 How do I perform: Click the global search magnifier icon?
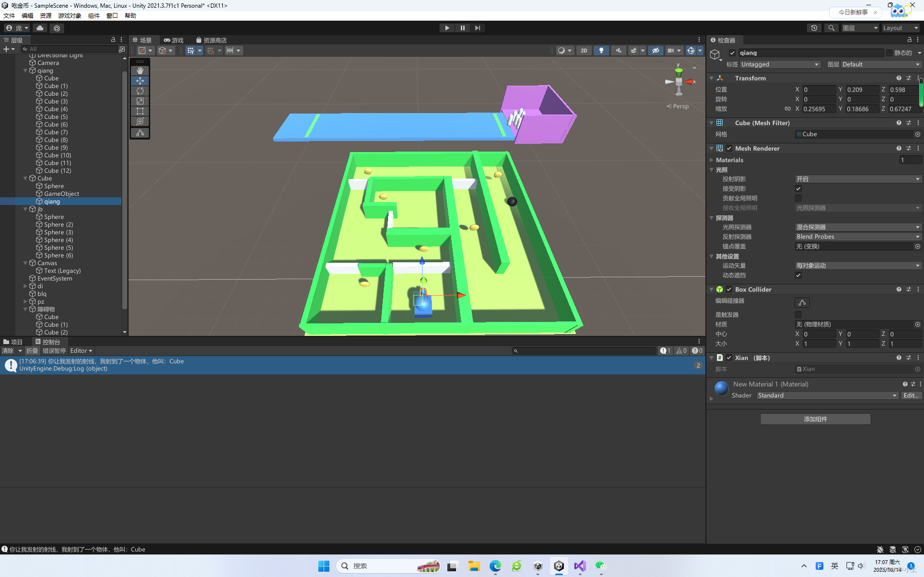click(x=831, y=28)
